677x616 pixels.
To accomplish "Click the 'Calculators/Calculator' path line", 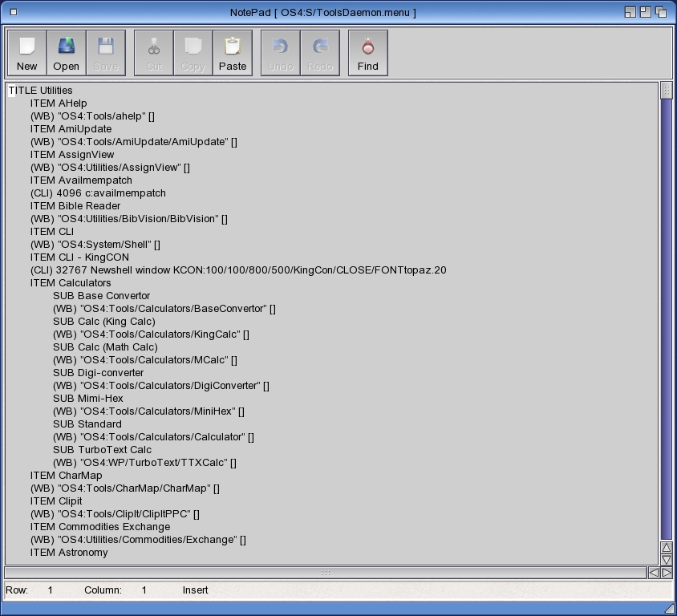I will [x=154, y=437].
